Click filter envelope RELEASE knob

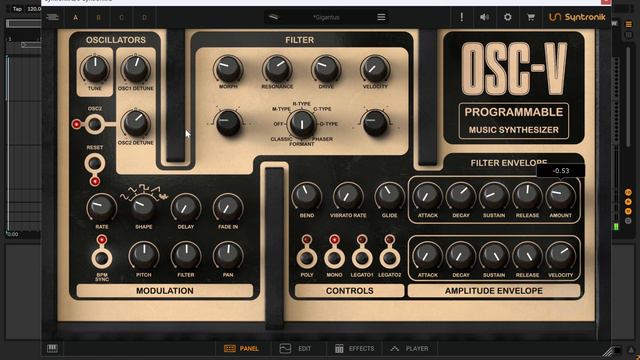(527, 196)
